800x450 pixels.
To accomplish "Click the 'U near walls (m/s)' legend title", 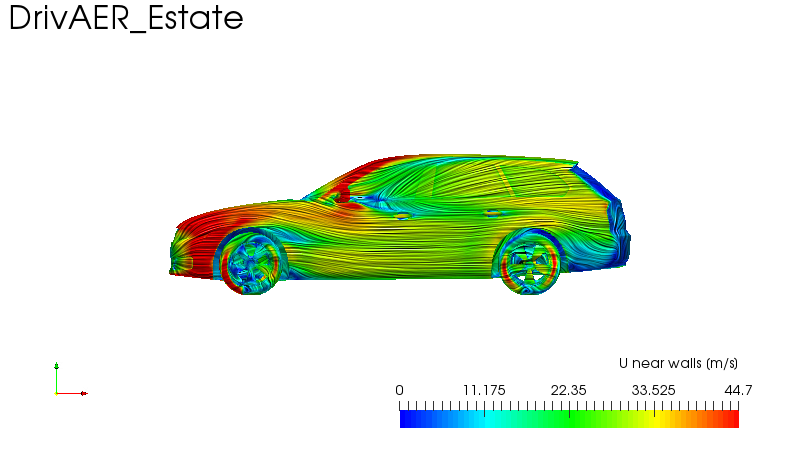I will pyautogui.click(x=678, y=363).
